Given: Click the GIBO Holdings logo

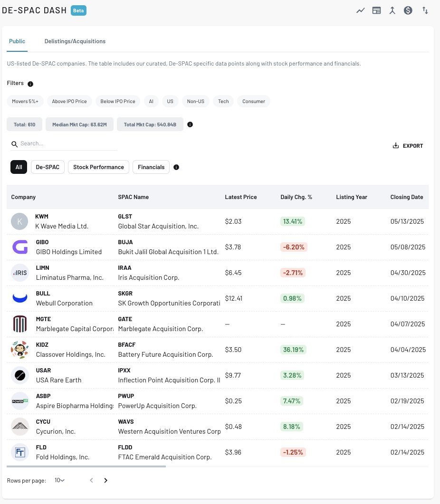Looking at the screenshot, I should (19, 247).
